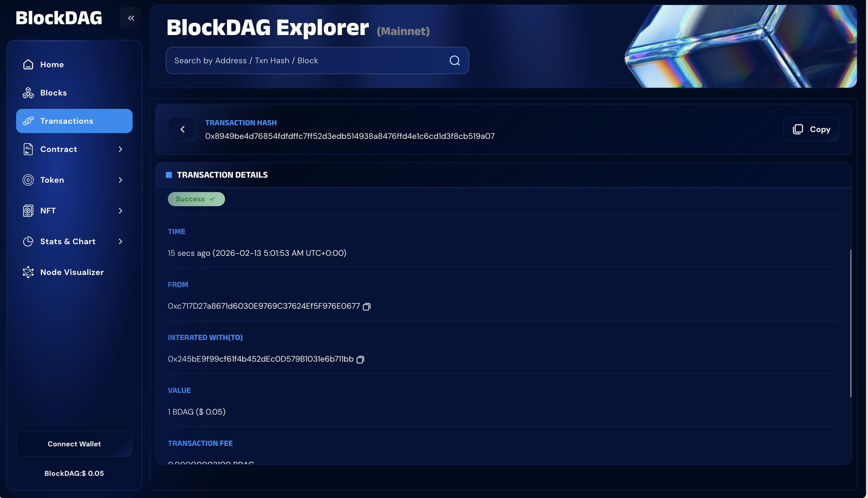Click the Blocks cubes icon
Screen dimensions: 868x498
click(28, 93)
